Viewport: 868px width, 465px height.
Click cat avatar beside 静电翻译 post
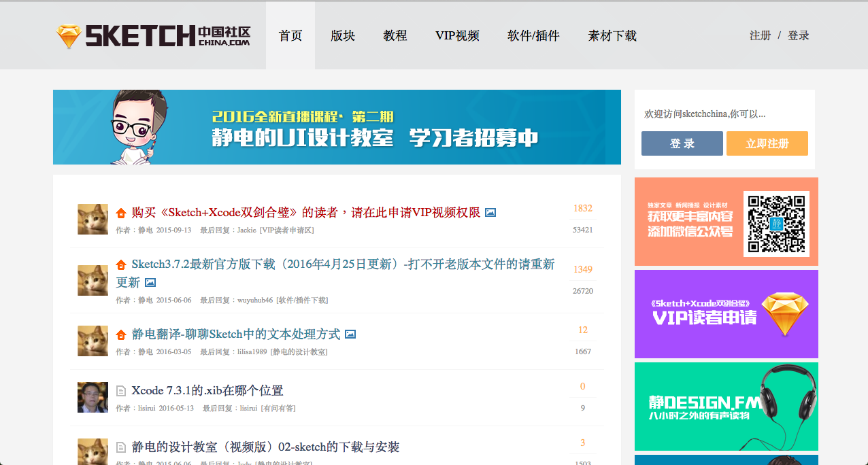coord(93,341)
